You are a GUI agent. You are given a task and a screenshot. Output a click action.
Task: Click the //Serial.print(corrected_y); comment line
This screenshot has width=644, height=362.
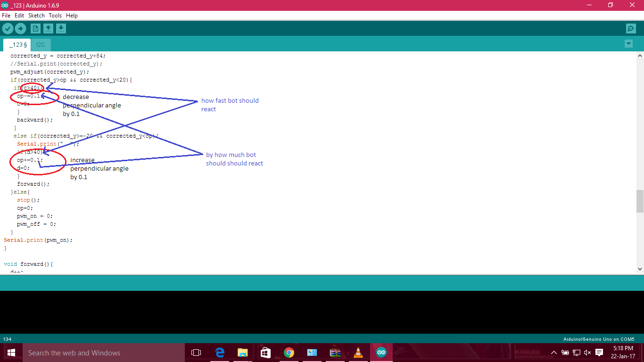coord(56,64)
